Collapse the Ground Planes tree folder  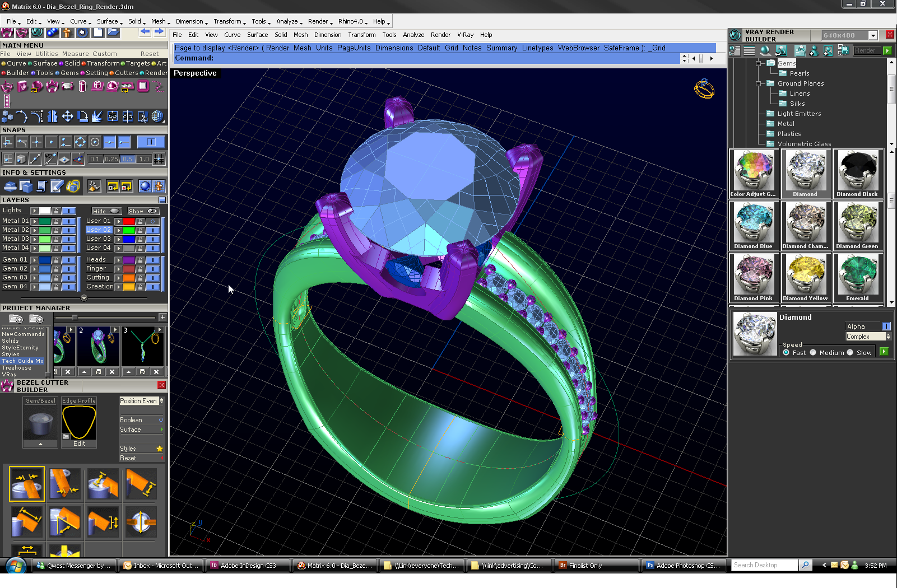759,83
